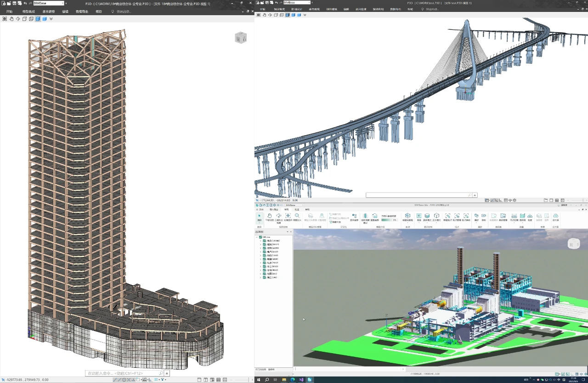The width and height of the screenshot is (588, 383).
Task: Open the BIMBase dropdown in left window title bar
Action: click(x=62, y=3)
